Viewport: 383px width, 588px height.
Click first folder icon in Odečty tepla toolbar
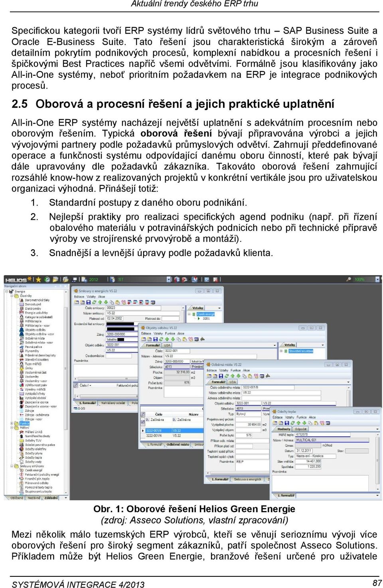click(275, 423)
